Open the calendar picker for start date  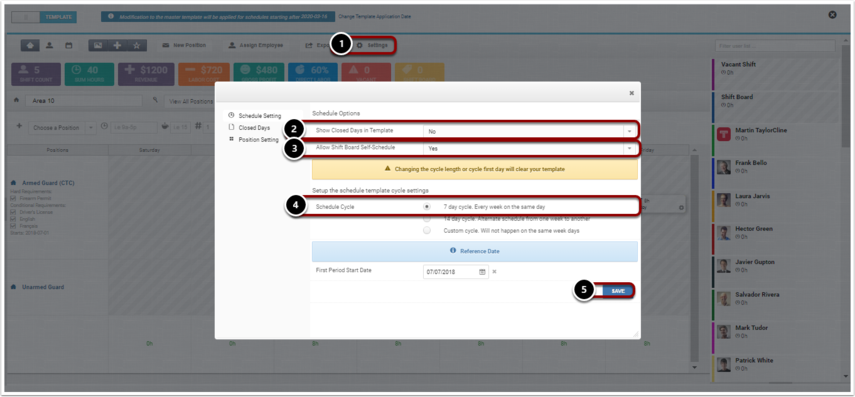coord(483,272)
